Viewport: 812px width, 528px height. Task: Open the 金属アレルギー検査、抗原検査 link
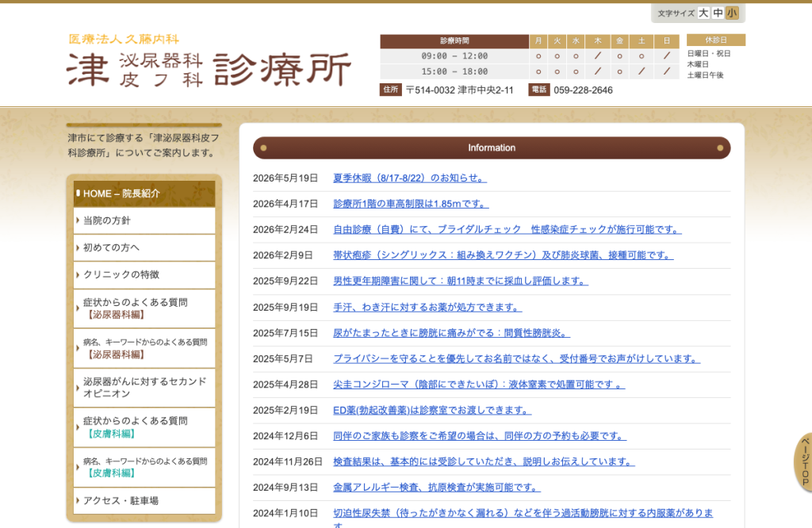pos(437,488)
